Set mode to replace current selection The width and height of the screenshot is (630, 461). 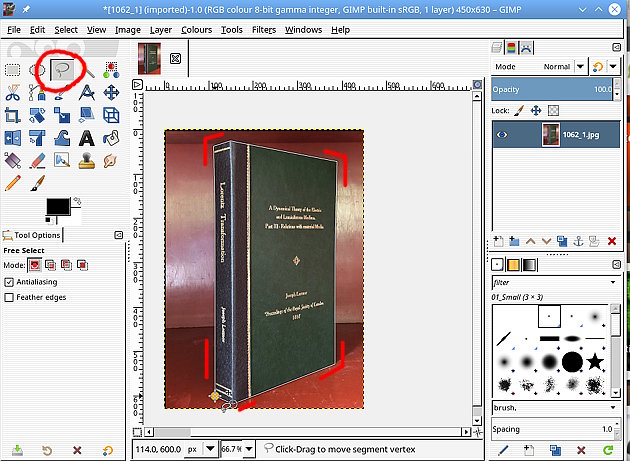pyautogui.click(x=35, y=265)
